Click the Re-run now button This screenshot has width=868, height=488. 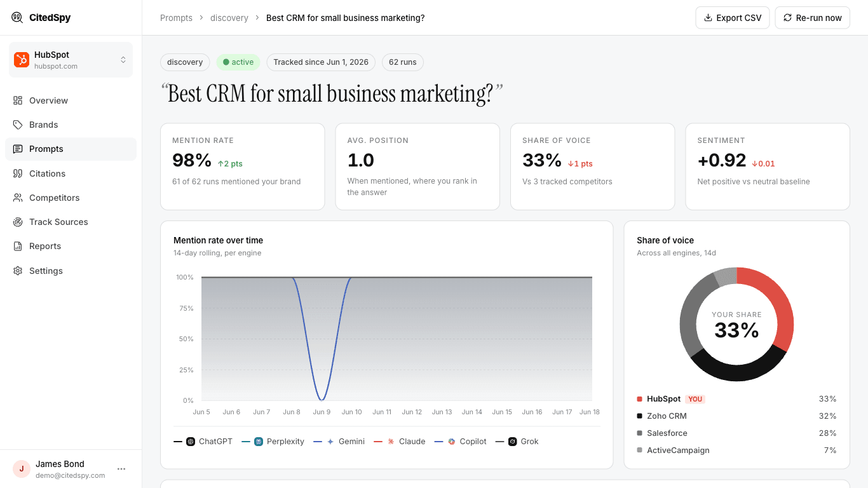click(x=813, y=18)
